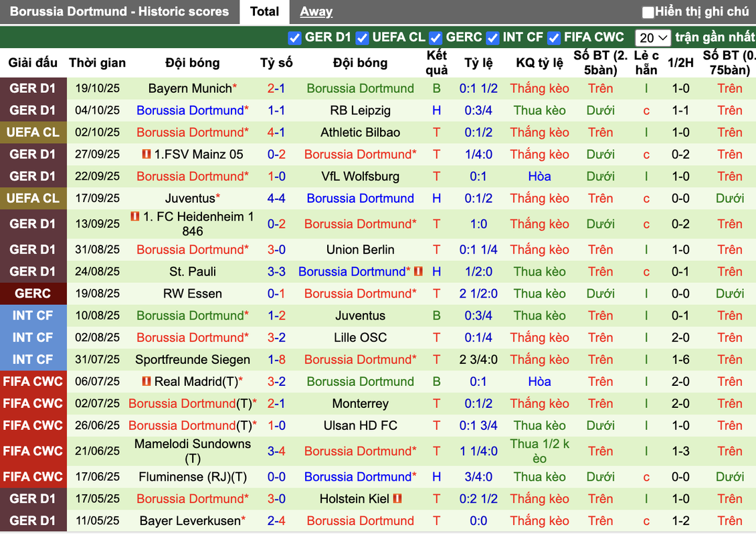
Task: Click the 2 1/2:0 odds for RW Essen match
Action: tap(478, 294)
